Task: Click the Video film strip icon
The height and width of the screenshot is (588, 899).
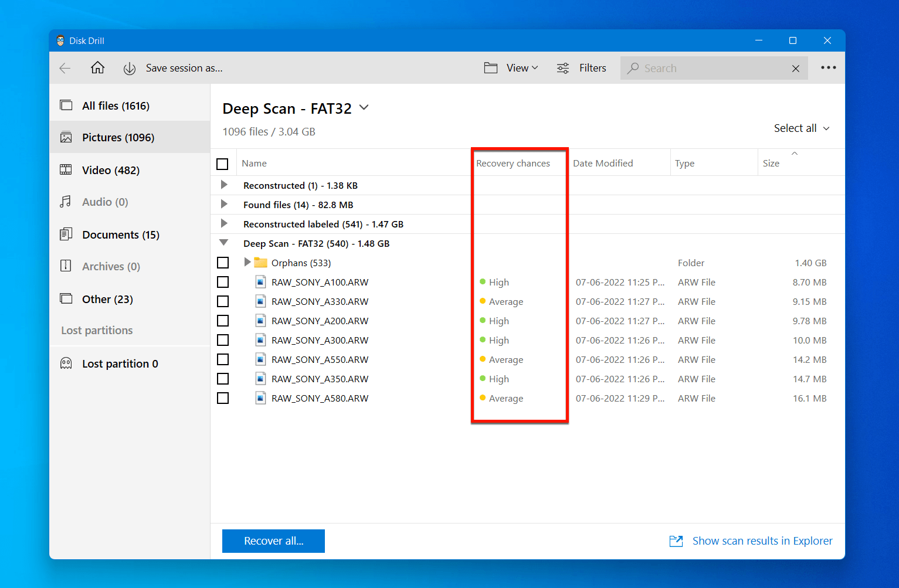Action: click(x=66, y=170)
